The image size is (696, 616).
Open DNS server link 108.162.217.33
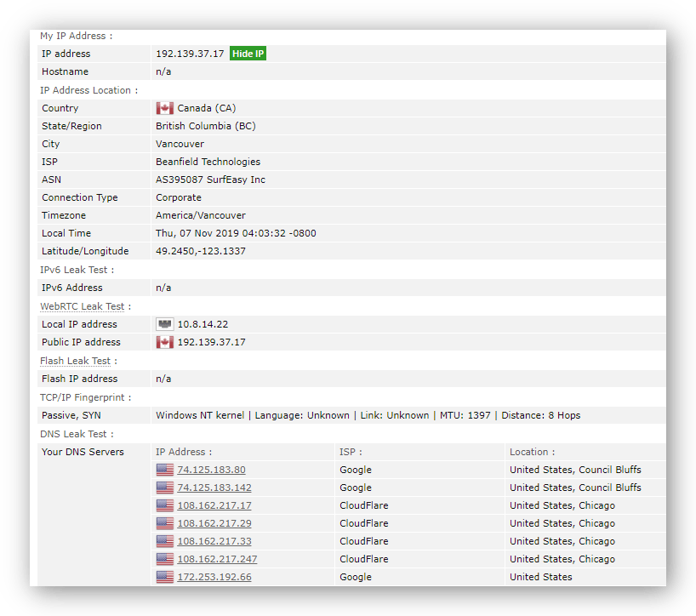(214, 541)
